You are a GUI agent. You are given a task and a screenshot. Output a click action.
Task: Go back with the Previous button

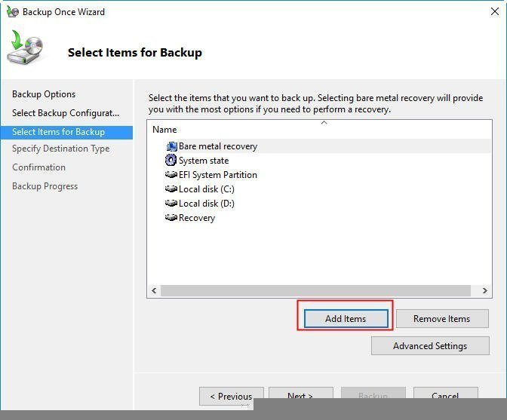[231, 396]
